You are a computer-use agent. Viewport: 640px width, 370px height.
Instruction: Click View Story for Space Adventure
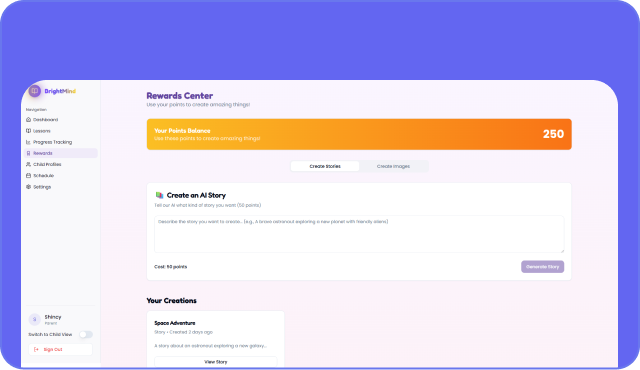pyautogui.click(x=216, y=362)
